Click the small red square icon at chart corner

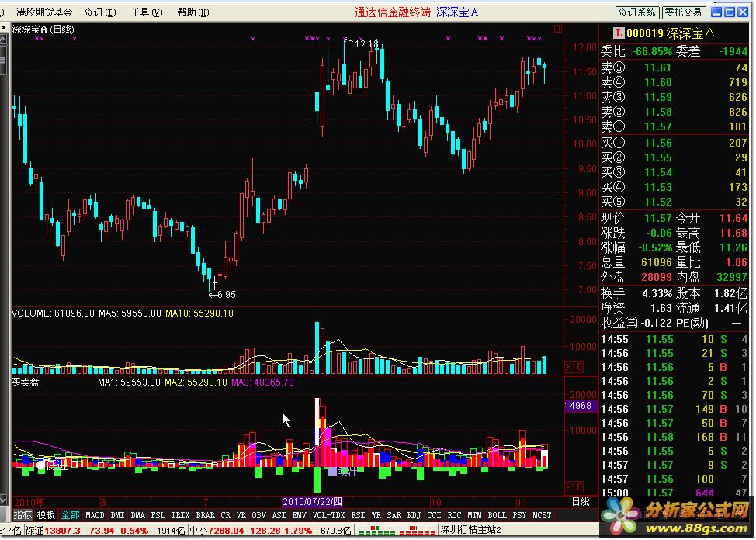coord(558,29)
